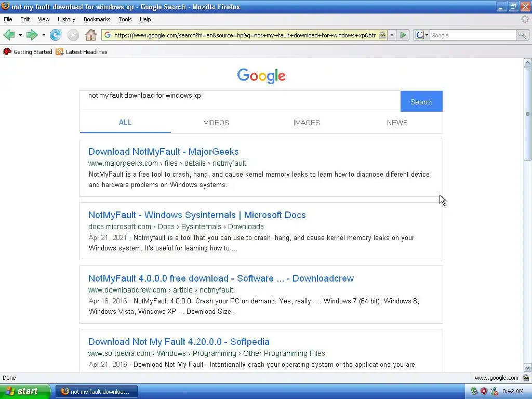
Task: Go forward with the green Forward arrow
Action: (x=32, y=35)
